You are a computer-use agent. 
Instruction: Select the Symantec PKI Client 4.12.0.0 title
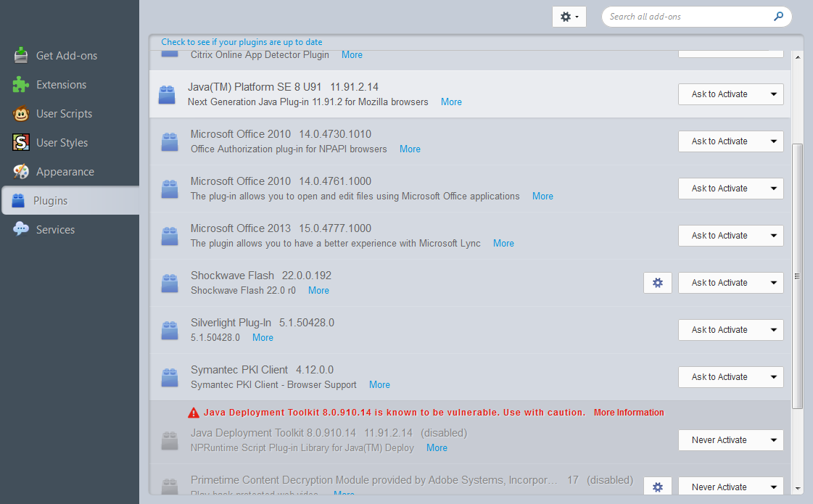click(x=262, y=370)
